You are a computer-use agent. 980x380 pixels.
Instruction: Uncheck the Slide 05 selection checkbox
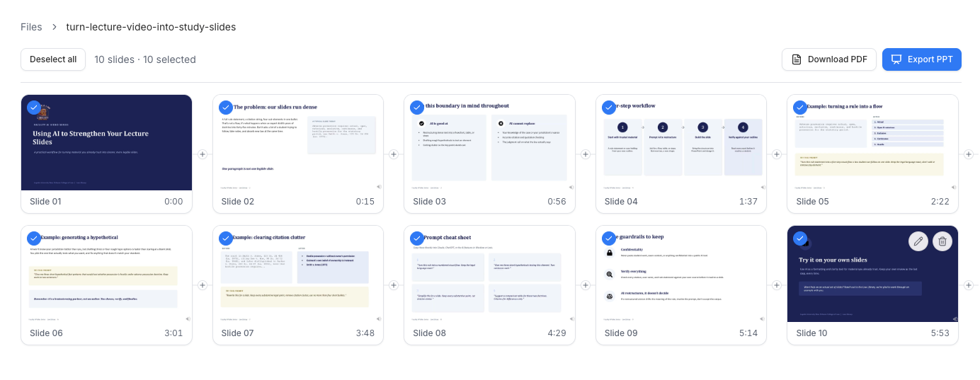[800, 107]
